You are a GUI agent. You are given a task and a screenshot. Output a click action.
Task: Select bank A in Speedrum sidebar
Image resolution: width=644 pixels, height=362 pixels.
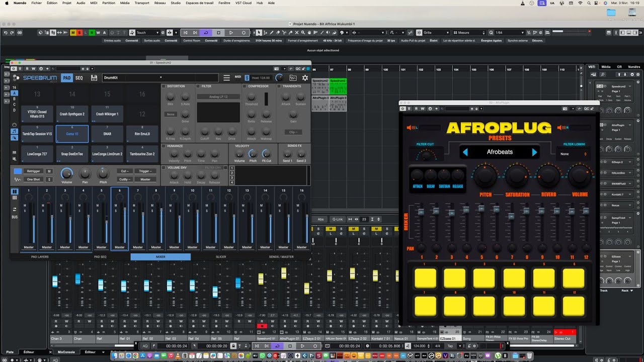(15, 93)
